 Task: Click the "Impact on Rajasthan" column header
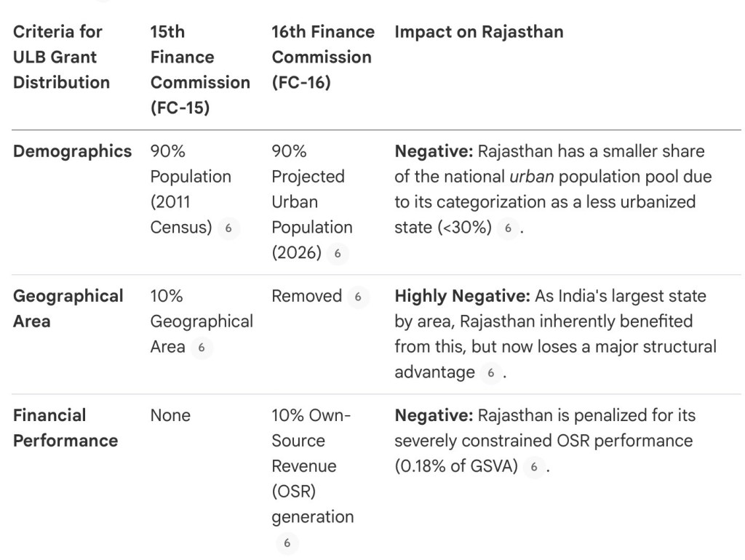(478, 32)
